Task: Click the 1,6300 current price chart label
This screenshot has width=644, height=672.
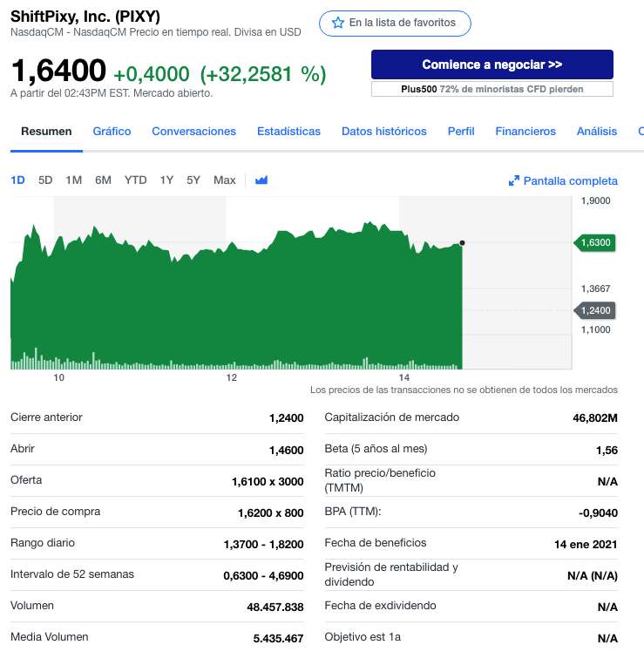Action: (x=594, y=242)
